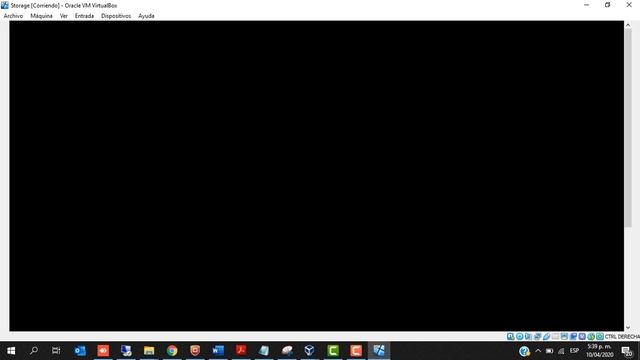The height and width of the screenshot is (360, 640).
Task: Click the network signal tray icon
Action: (x=561, y=351)
